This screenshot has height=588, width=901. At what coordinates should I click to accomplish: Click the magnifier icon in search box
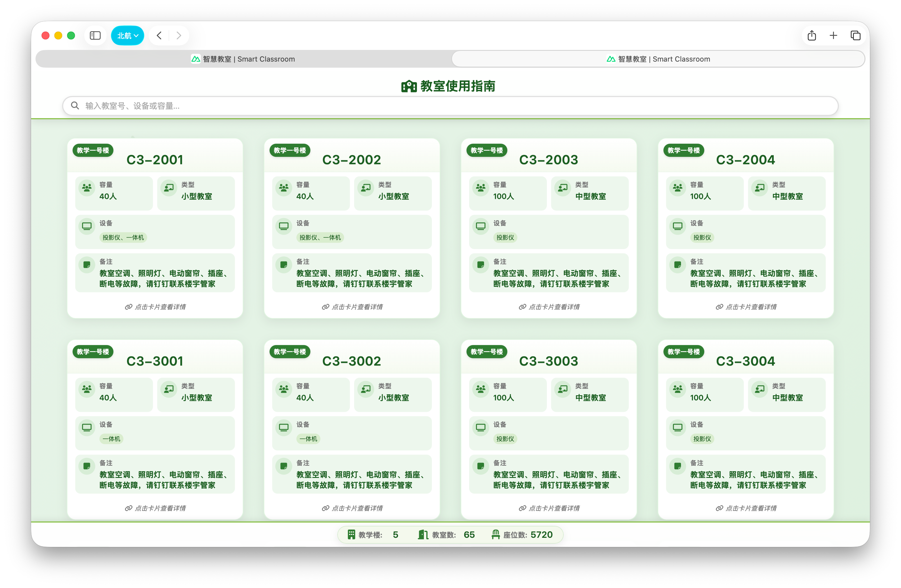(x=75, y=106)
